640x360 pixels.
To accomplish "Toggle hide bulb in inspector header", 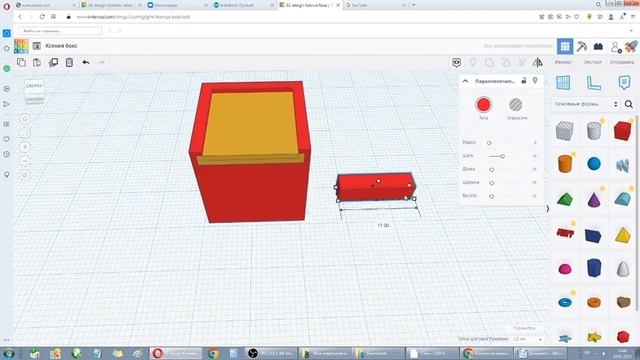I will pos(535,81).
